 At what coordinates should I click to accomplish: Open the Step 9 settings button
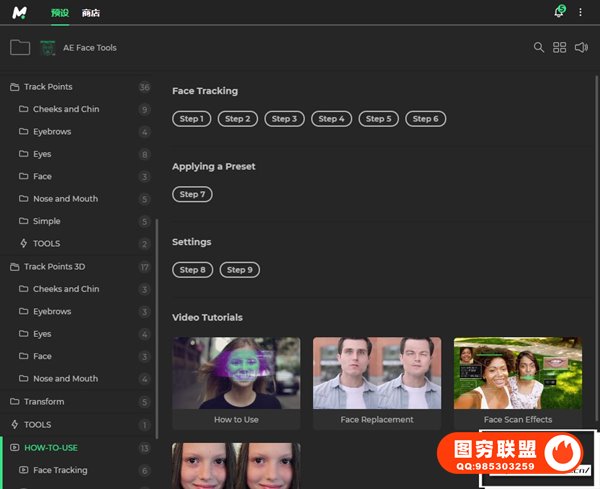click(239, 270)
